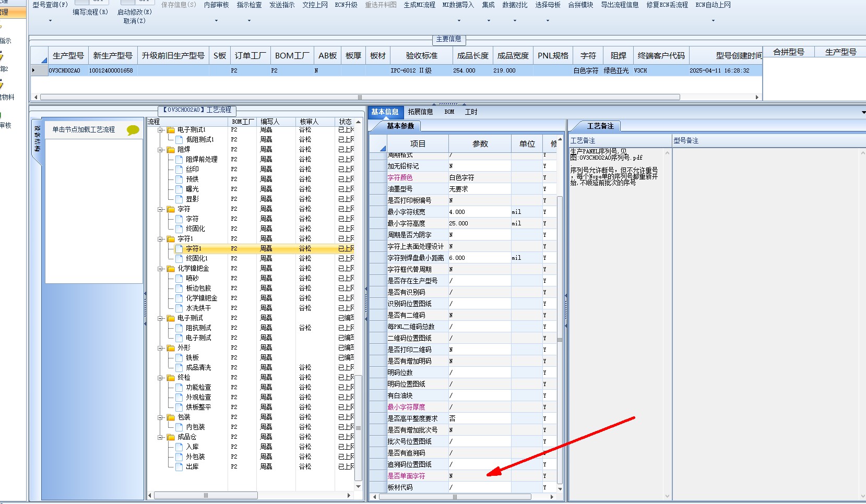866x504 pixels.
Task: Click document icon beside 外观检查
Action: coord(179,398)
